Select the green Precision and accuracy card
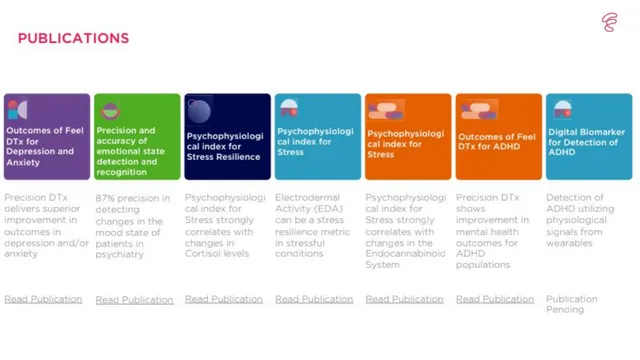The width and height of the screenshot is (640, 360). pos(137,137)
